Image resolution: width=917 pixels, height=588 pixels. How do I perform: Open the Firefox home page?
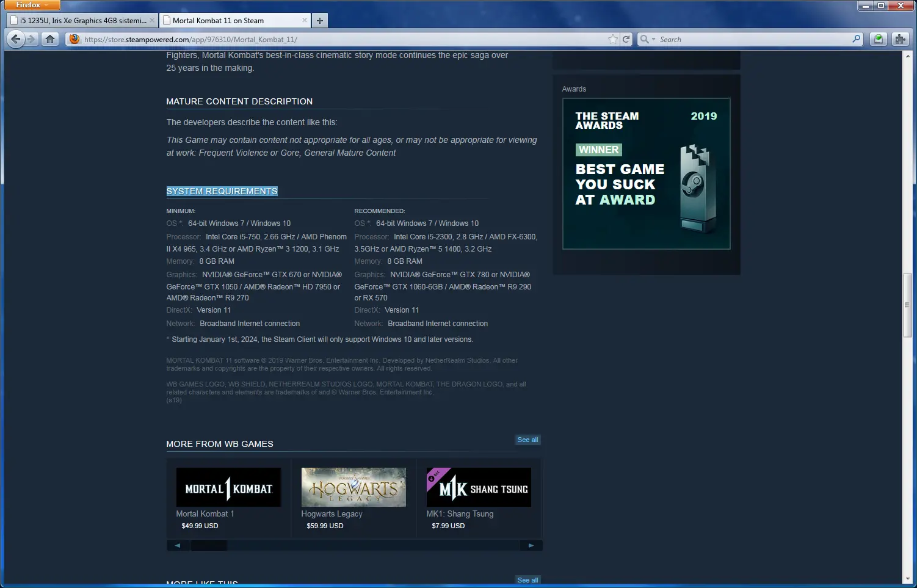coord(50,39)
